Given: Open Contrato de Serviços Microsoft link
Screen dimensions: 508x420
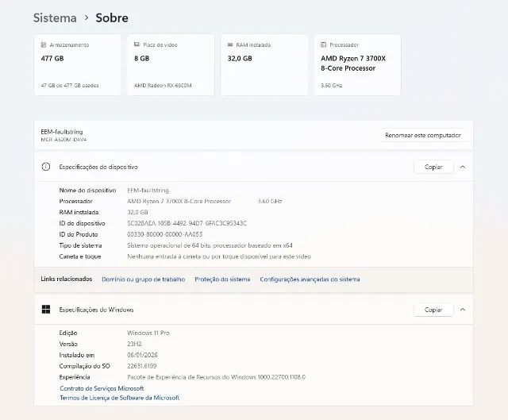Looking at the screenshot, I should [x=102, y=388].
